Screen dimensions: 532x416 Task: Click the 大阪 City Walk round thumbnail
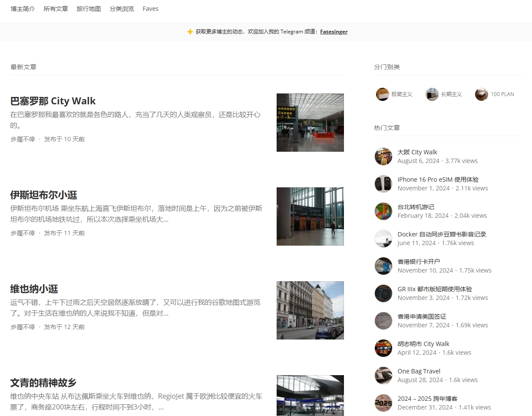point(383,156)
